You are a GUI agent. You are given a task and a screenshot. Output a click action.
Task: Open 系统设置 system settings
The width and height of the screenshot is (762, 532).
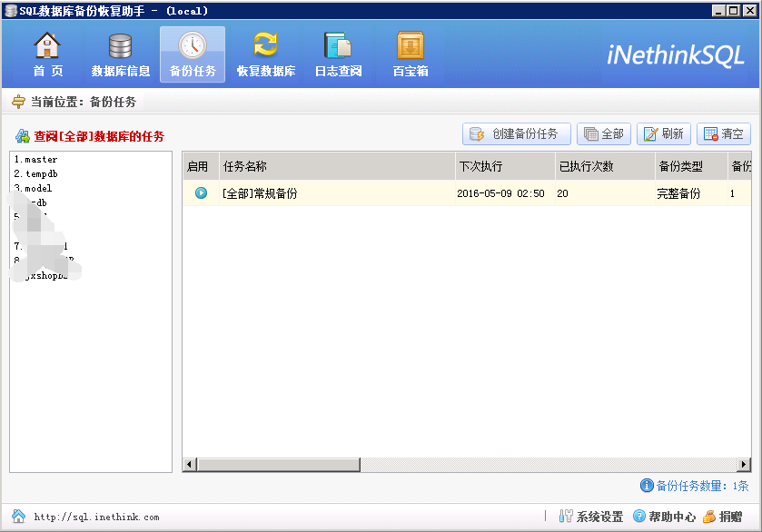click(x=591, y=517)
